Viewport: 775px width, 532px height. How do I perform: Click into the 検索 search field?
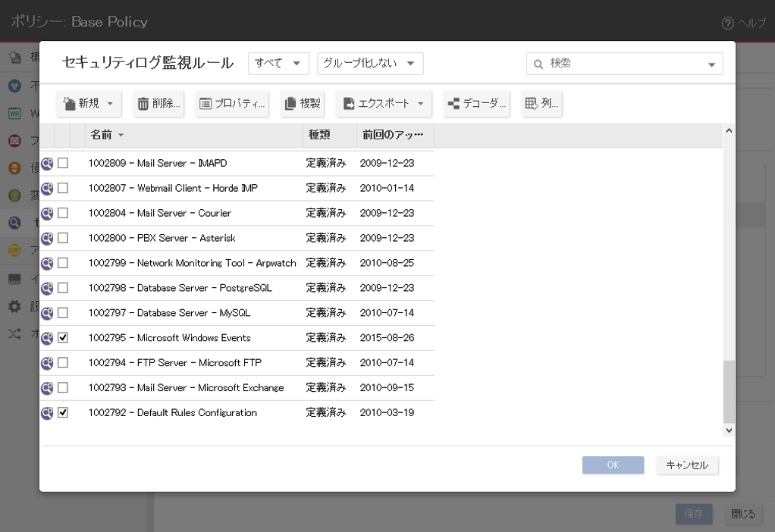pos(622,64)
